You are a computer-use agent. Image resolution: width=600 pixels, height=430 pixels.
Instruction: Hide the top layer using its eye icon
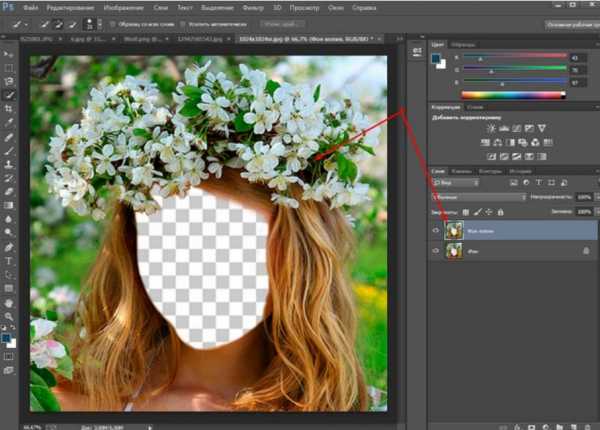point(435,230)
